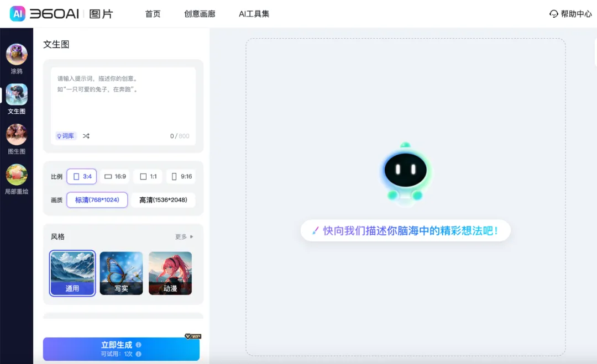This screenshot has width=597, height=364.
Task: Select the 16:9 aspect ratio option
Action: (x=114, y=176)
